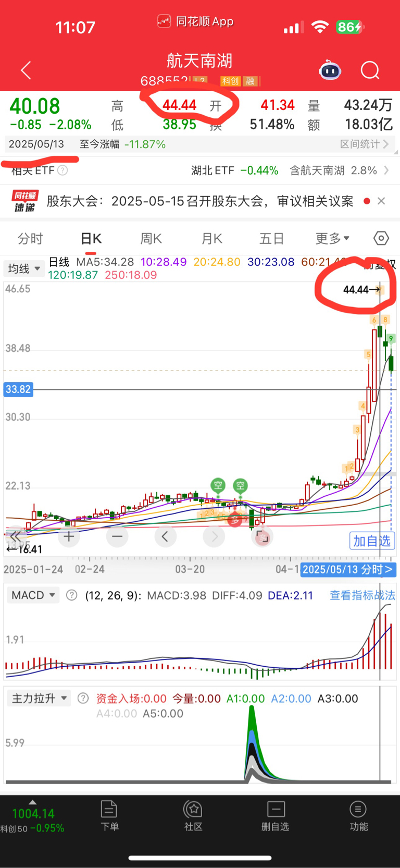Tap 250:18.09 moving average value
Image resolution: width=400 pixels, height=868 pixels.
coord(131,275)
